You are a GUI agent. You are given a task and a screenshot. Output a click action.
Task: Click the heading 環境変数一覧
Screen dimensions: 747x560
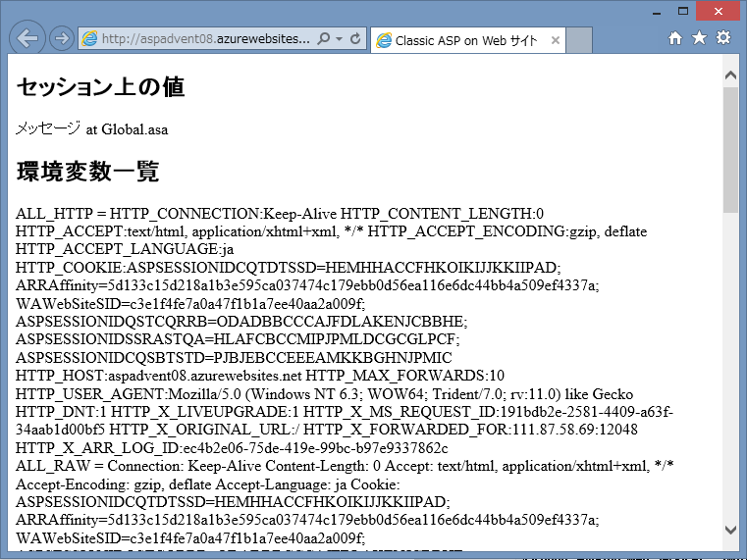coord(87,172)
